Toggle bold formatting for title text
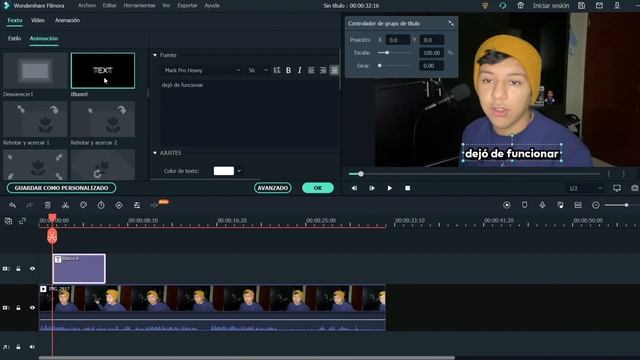This screenshot has height=360, width=640. (288, 70)
